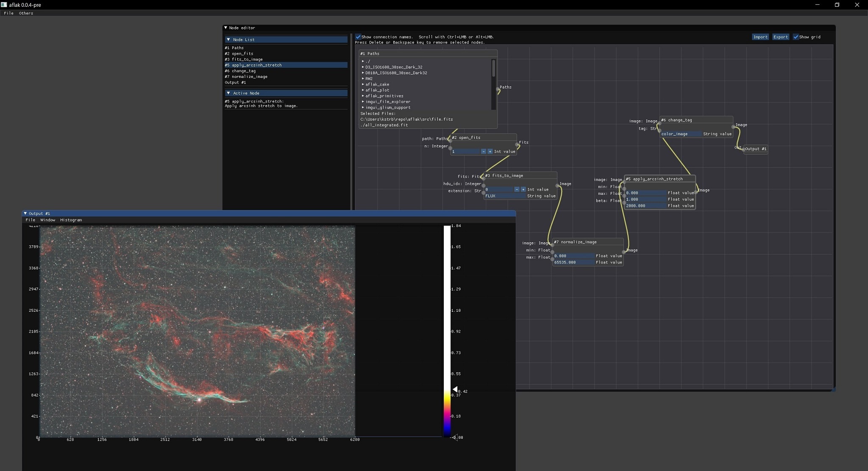
Task: Click the color_image tag input field
Action: tap(681, 134)
